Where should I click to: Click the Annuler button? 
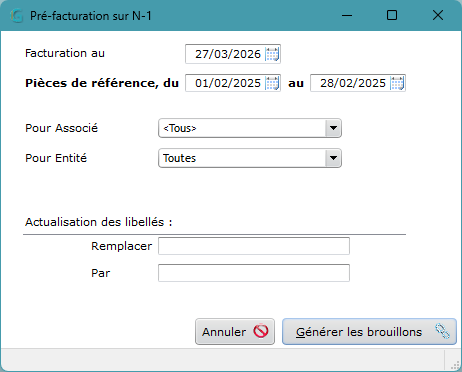click(x=235, y=332)
